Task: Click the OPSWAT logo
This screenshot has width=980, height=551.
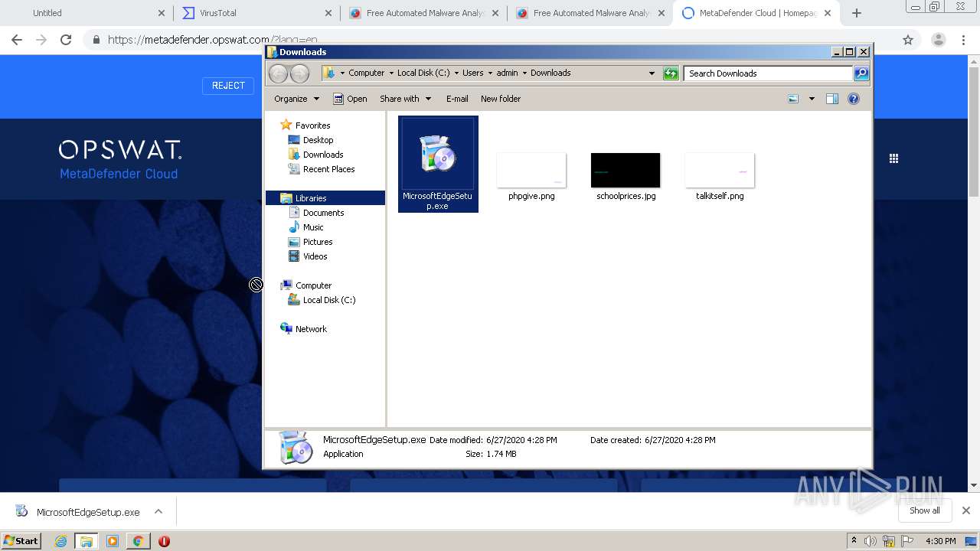Action: click(x=119, y=150)
